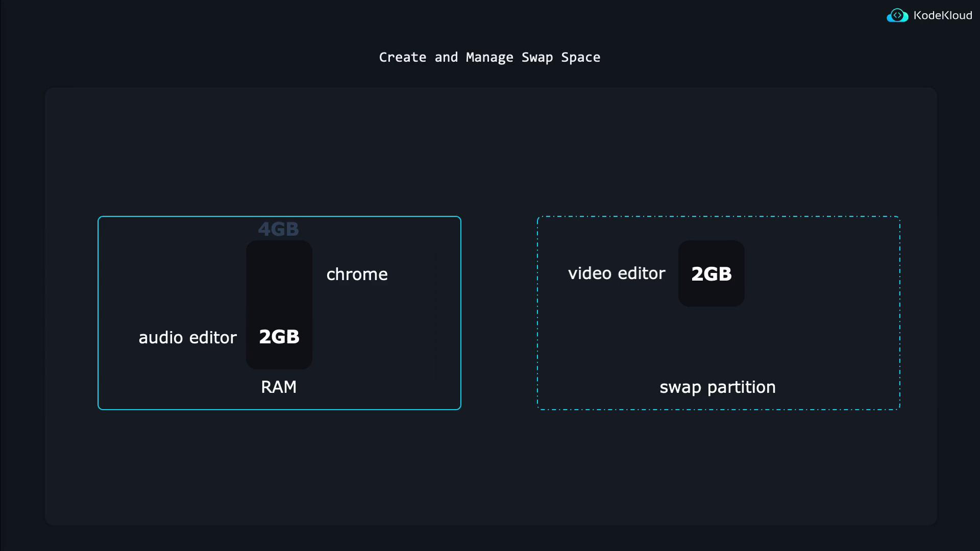Click "editor" in the video editor label

pyautogui.click(x=642, y=273)
